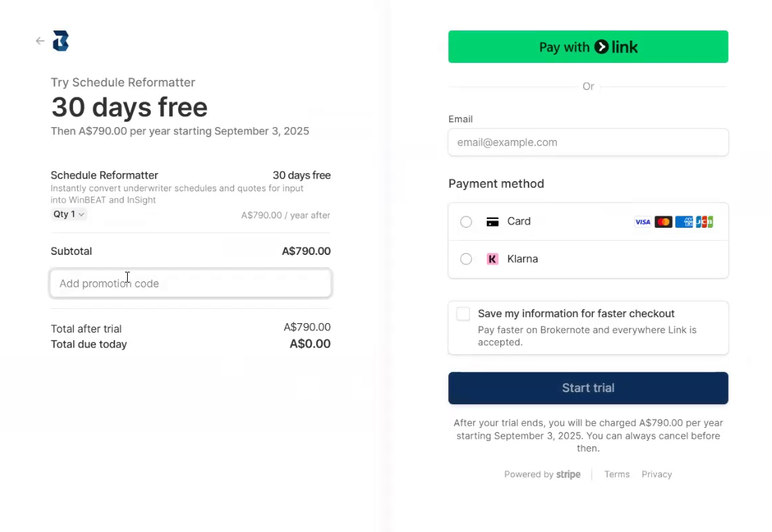Viewport: 772px width, 532px height.
Task: Click the black card icon beside Card
Action: [x=492, y=222]
